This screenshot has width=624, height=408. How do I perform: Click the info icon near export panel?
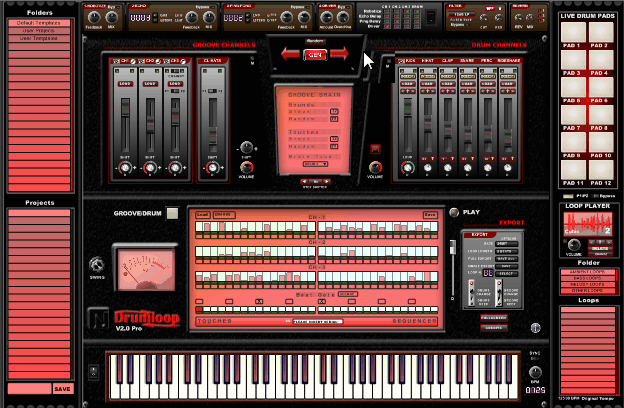pos(536,328)
